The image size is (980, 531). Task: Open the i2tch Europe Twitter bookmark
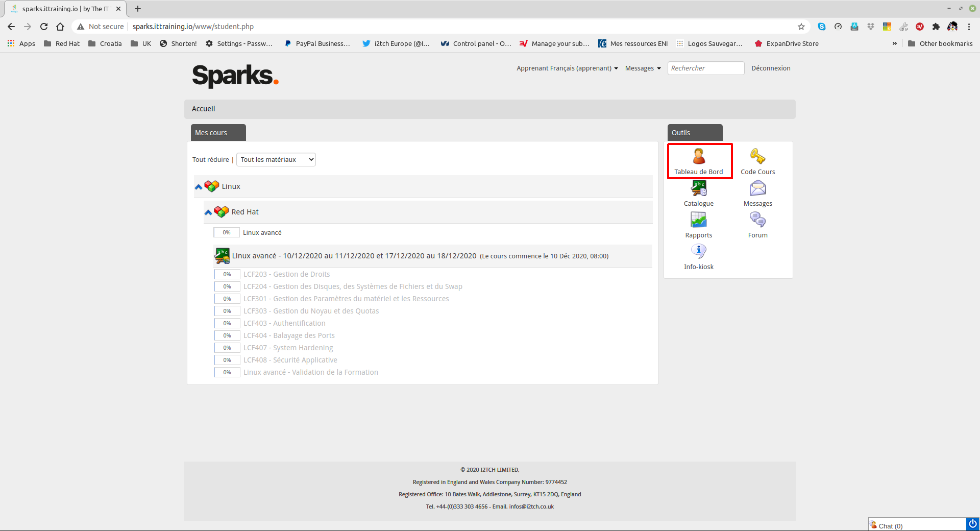(396, 43)
